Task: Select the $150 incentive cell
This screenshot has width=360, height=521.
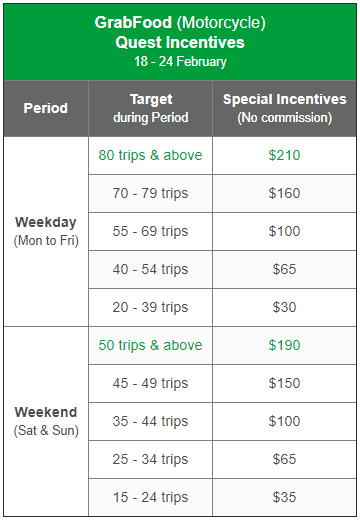Action: [284, 383]
